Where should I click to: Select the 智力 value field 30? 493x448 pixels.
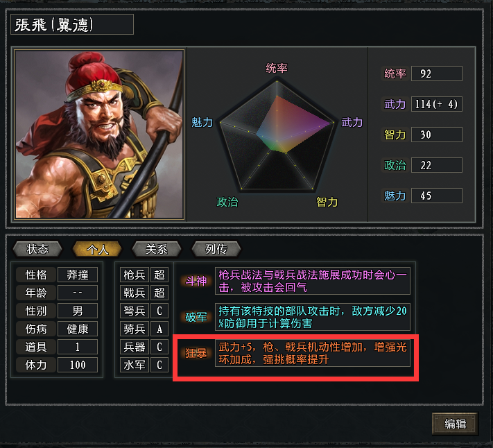coord(437,135)
